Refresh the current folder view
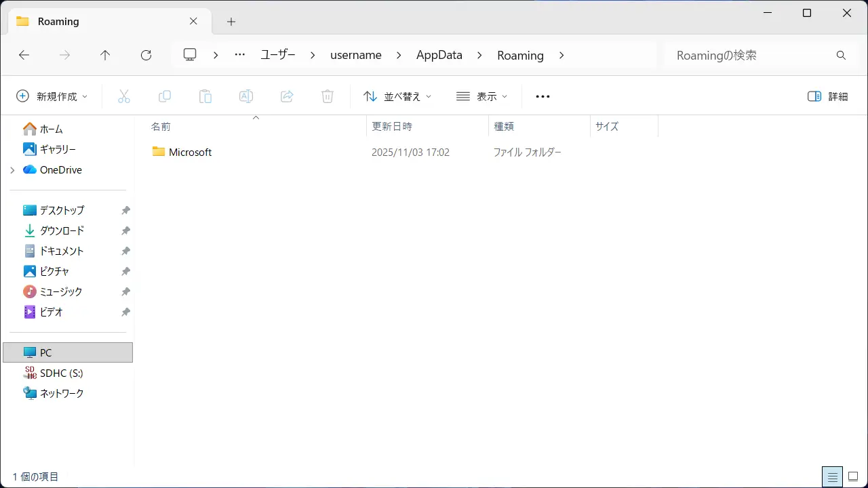The image size is (868, 488). pos(146,56)
